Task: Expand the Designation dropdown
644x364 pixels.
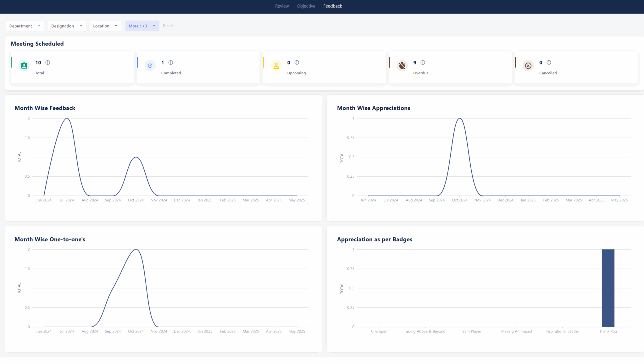Action: click(x=67, y=26)
